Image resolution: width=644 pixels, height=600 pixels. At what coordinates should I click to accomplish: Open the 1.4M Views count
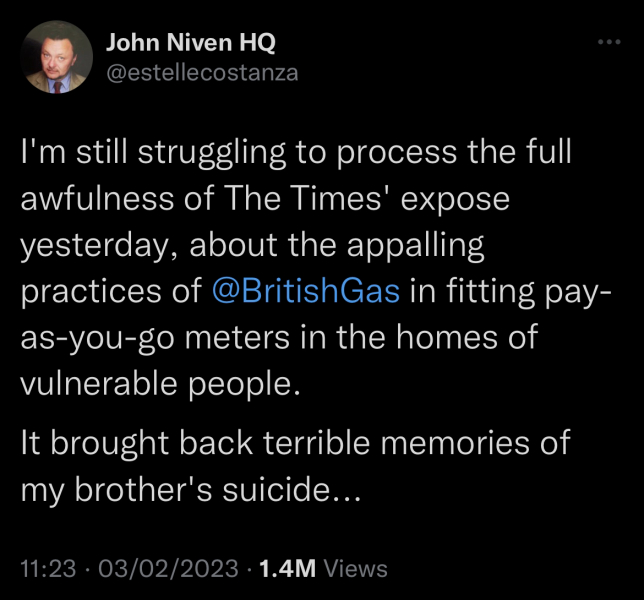point(287,569)
